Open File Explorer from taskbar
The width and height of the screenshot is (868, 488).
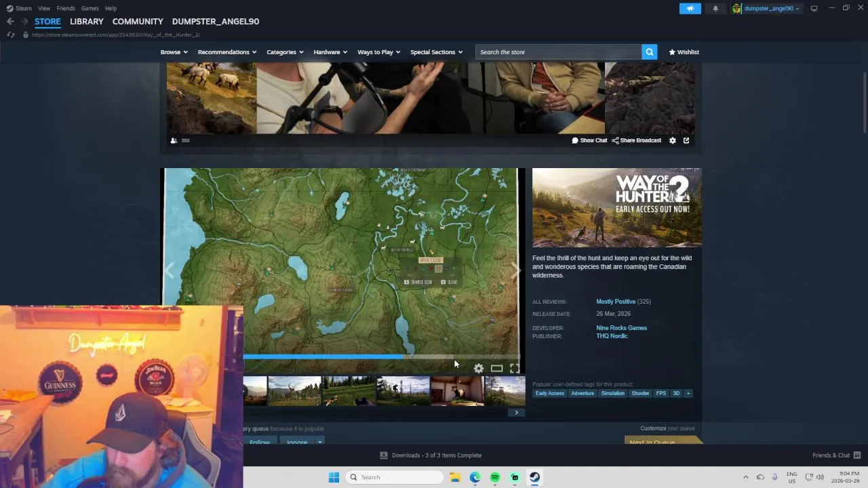[455, 477]
